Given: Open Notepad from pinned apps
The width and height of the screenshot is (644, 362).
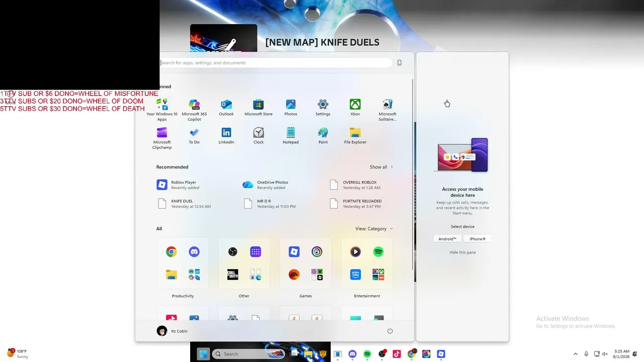Looking at the screenshot, I should coord(291,136).
